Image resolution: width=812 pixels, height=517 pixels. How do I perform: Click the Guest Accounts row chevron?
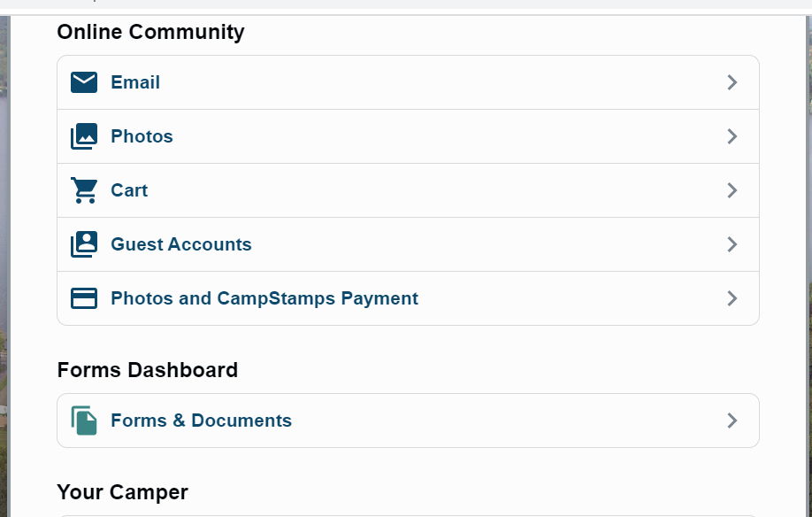[x=732, y=244]
